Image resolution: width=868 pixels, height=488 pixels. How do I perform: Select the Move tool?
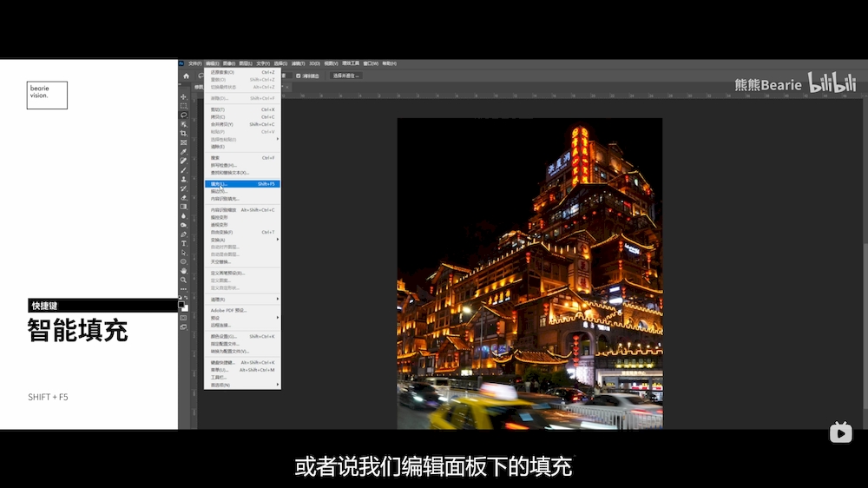click(x=184, y=96)
